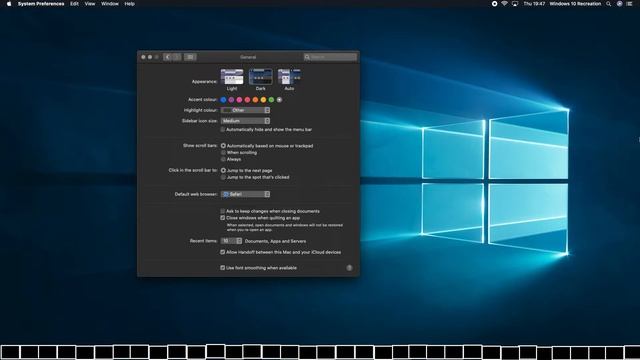
Task: Choose the yellow accent colour
Action: coord(263,100)
